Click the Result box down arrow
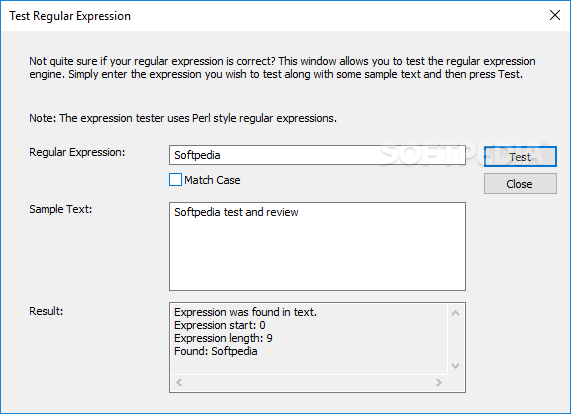The width and height of the screenshot is (571, 414). tap(455, 366)
